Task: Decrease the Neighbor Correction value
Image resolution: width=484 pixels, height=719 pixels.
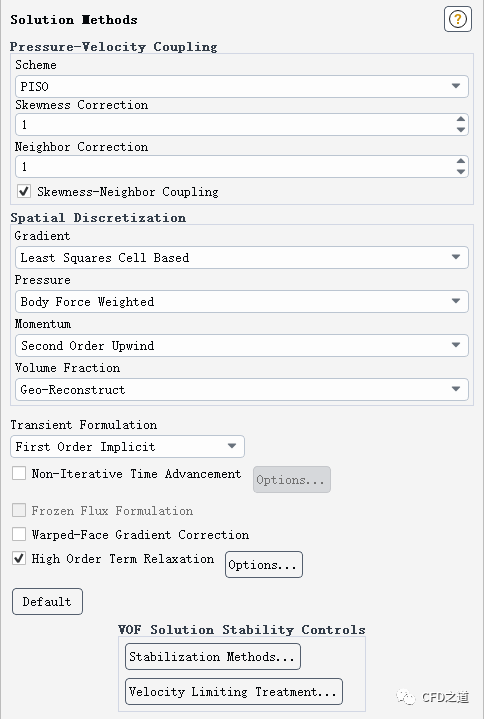Action: (x=461, y=172)
